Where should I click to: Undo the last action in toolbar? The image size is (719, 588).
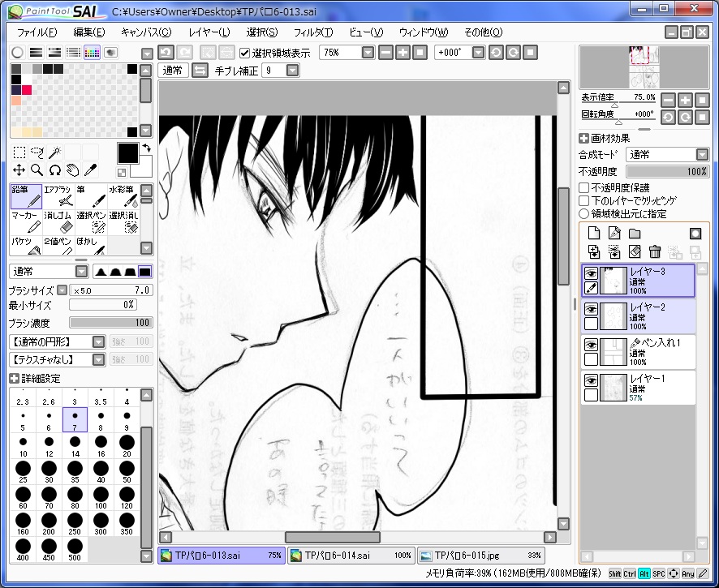tap(166, 52)
